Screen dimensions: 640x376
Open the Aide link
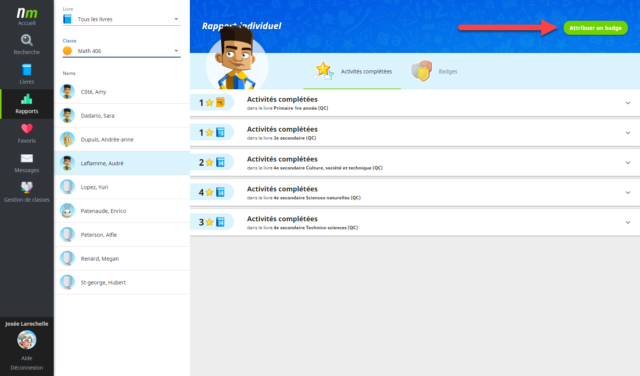click(27, 358)
